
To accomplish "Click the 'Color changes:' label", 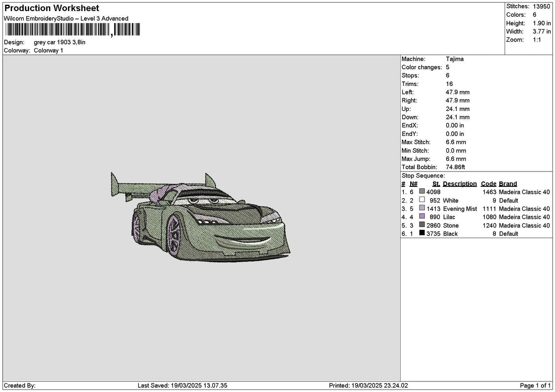I will point(422,67).
